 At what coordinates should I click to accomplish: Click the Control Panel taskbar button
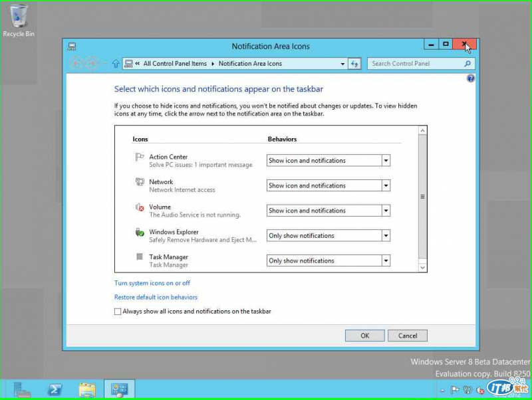tap(120, 389)
